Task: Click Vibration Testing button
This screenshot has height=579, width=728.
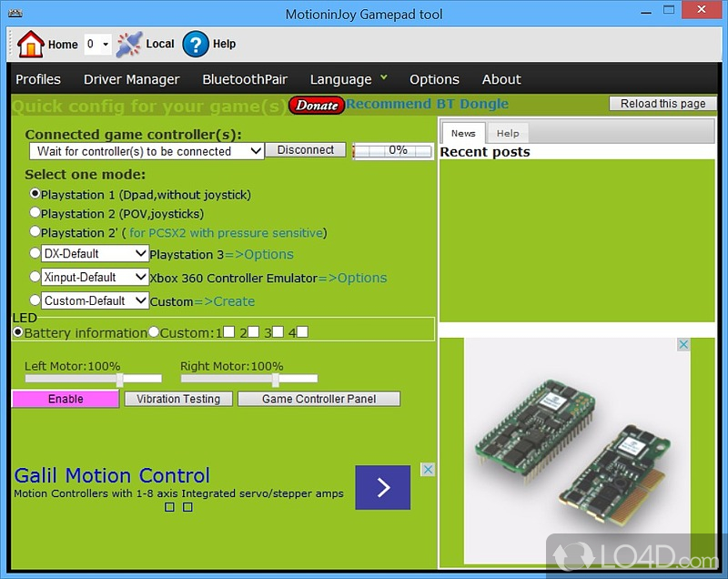Action: 178,399
